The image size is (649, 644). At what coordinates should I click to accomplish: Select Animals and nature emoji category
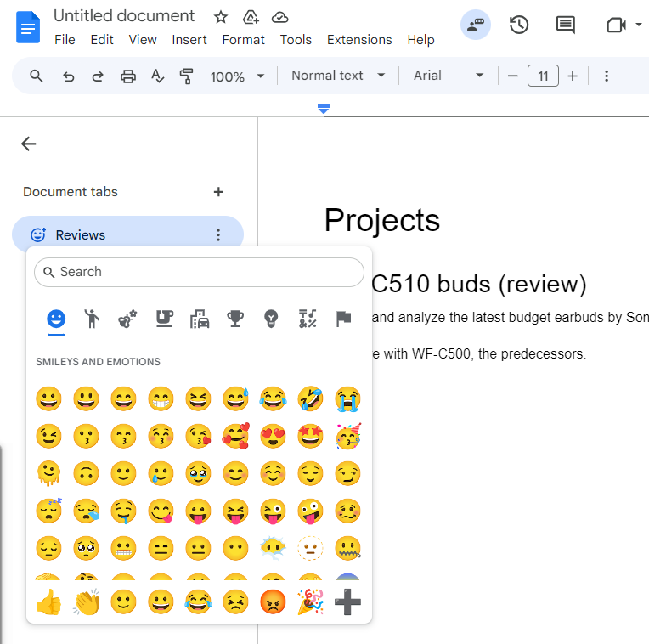click(x=127, y=319)
